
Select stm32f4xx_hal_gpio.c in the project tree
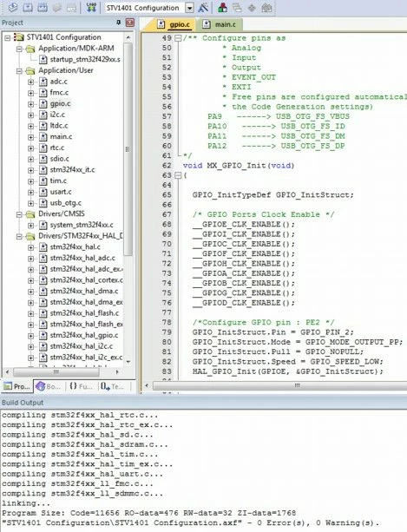click(84, 335)
